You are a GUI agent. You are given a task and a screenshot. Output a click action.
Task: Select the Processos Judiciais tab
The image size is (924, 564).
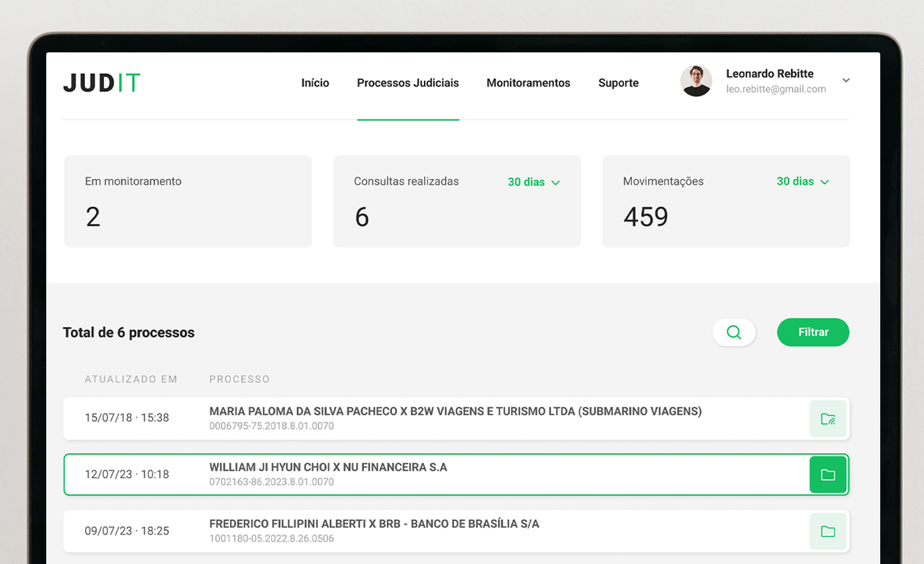click(x=408, y=83)
